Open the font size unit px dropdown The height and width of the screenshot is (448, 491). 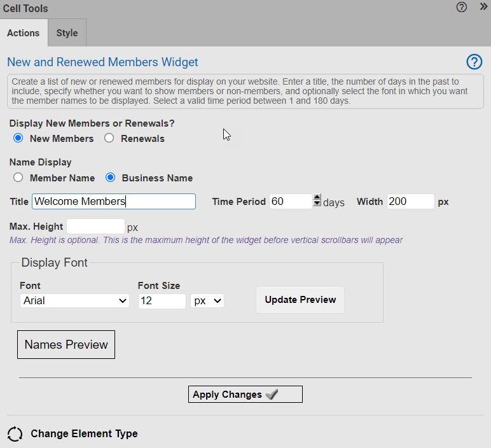click(207, 300)
